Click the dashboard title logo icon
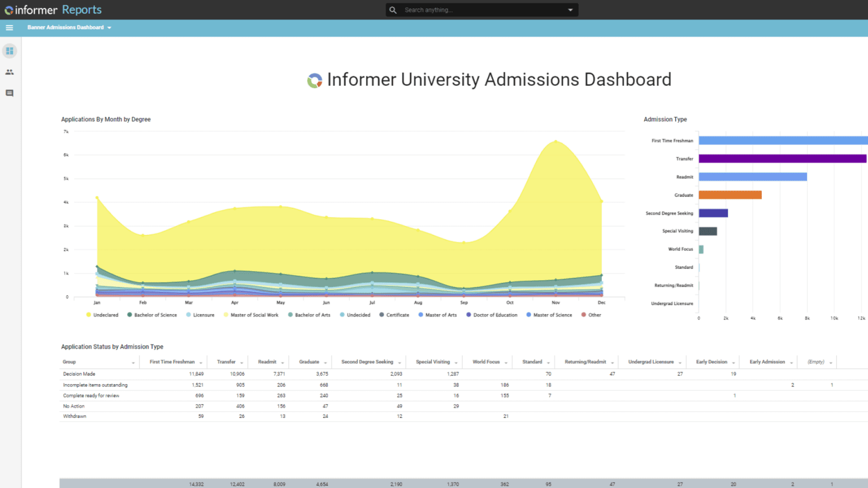Image resolution: width=868 pixels, height=488 pixels. click(314, 81)
